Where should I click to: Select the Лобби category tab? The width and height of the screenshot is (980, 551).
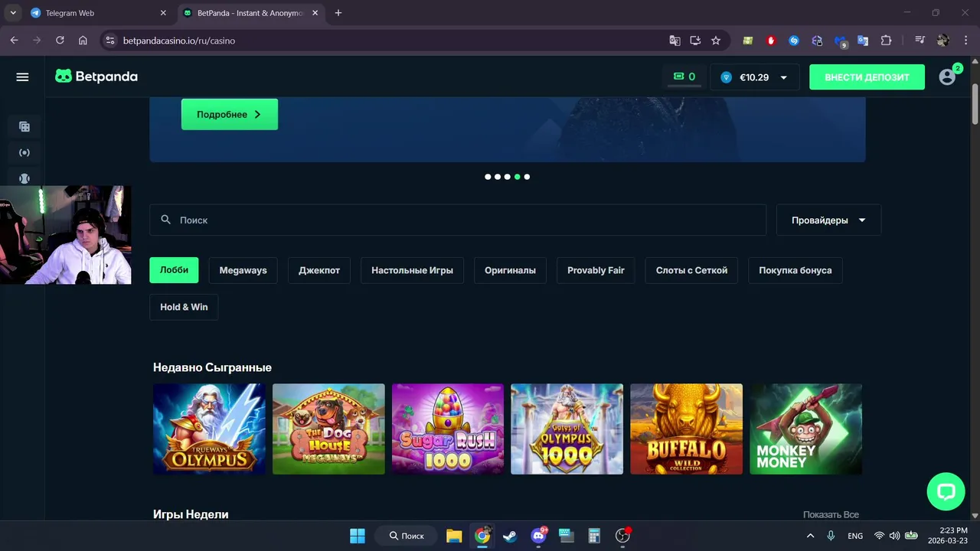pos(174,270)
